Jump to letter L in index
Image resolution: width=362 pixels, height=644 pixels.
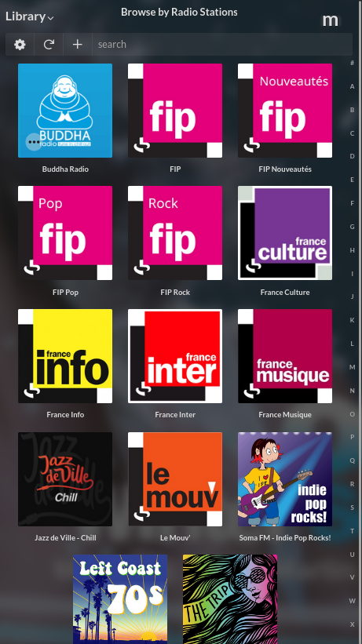(352, 344)
